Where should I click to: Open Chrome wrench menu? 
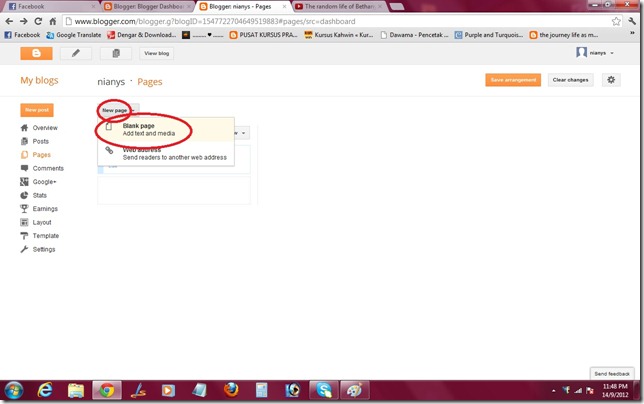coord(632,21)
